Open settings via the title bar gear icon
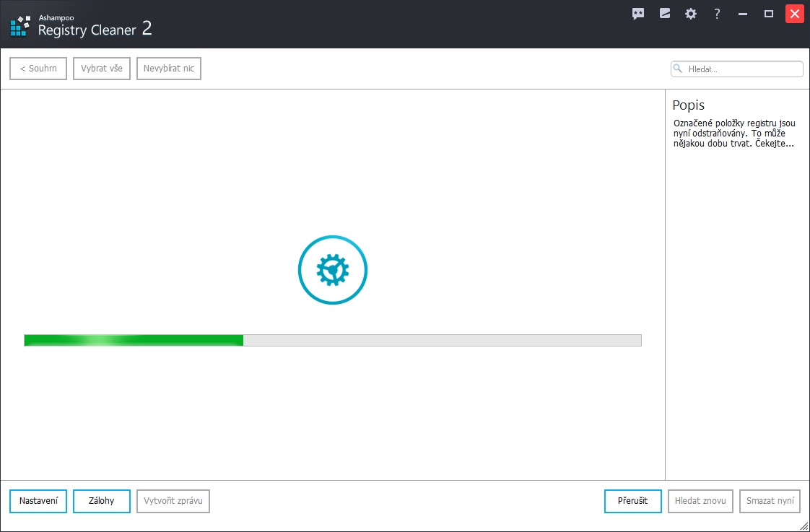 point(691,14)
